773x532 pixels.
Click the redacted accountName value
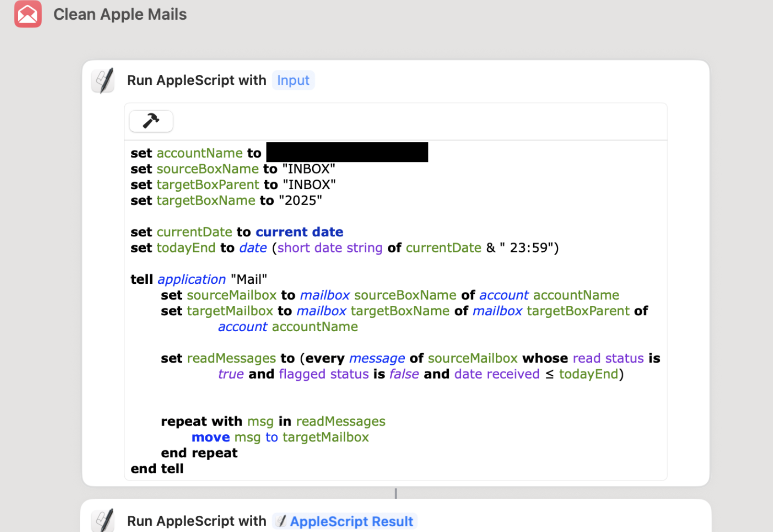pos(347,152)
